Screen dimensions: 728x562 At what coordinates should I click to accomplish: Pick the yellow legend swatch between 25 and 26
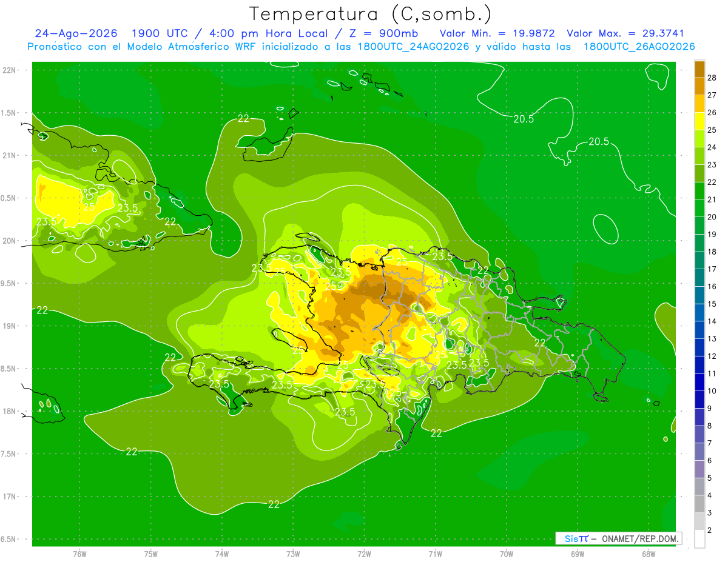coord(699,121)
